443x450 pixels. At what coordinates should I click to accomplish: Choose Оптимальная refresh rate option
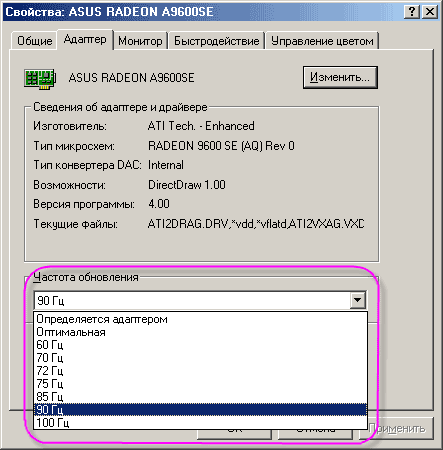tap(200, 332)
